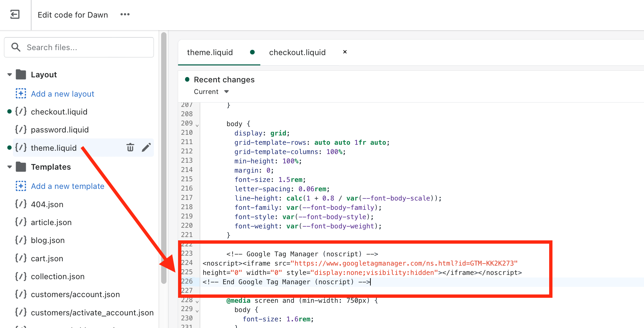Collapse the Layout folder arrow
Screen dimensions: 644x328
tap(10, 75)
